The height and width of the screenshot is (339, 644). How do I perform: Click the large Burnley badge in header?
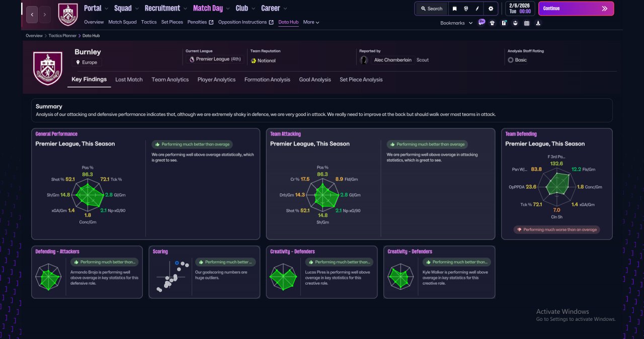tap(47, 68)
